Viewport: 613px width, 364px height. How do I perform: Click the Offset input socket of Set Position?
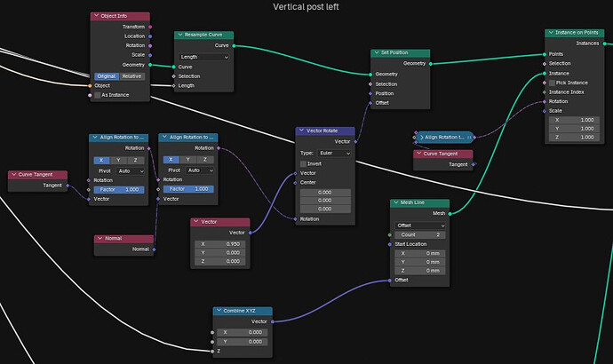(x=370, y=103)
